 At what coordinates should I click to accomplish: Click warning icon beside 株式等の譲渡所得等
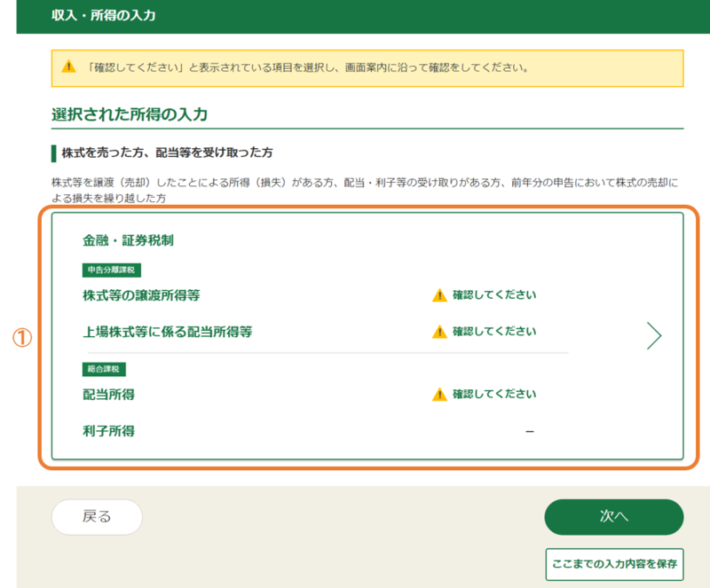(x=439, y=295)
